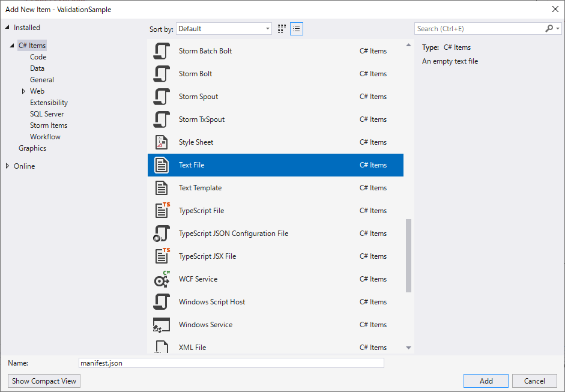Image resolution: width=565 pixels, height=392 pixels.
Task: Select the Windows Service row text
Action: [x=206, y=325]
